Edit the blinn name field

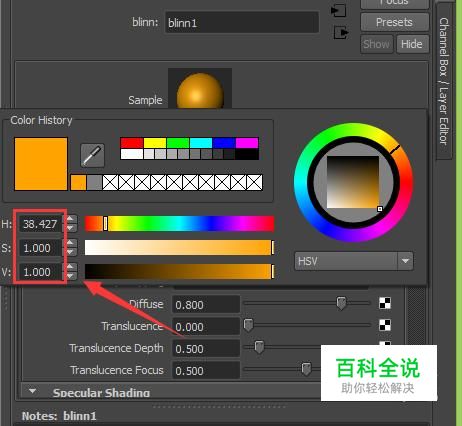pyautogui.click(x=242, y=23)
